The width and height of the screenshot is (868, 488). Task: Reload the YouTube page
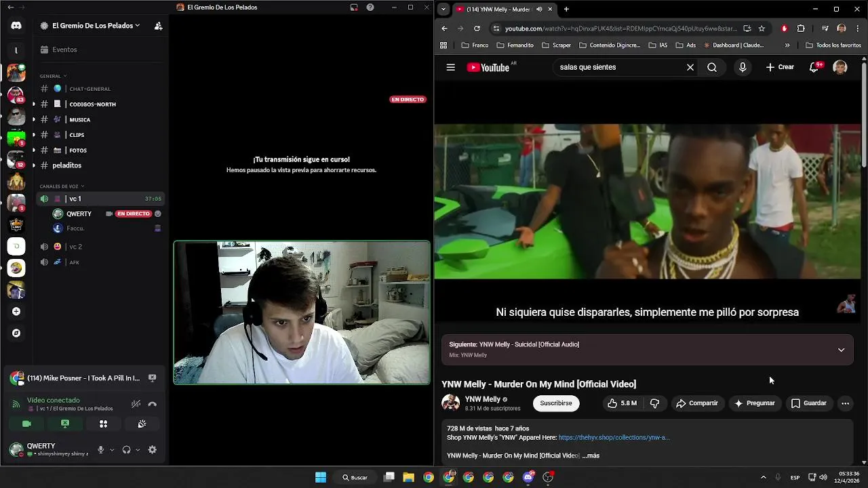pos(477,28)
